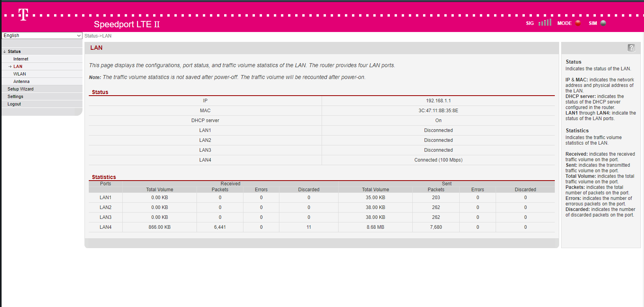Click the gray SIM status indicator

point(603,23)
